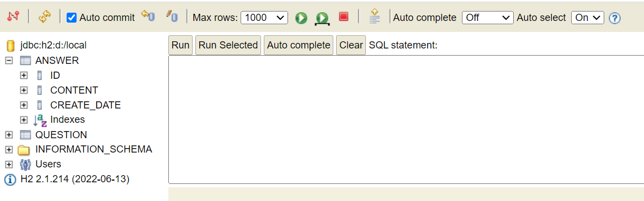Click the jdbc:h2:d:/local database icon
This screenshot has width=644, height=201.
click(x=10, y=45)
